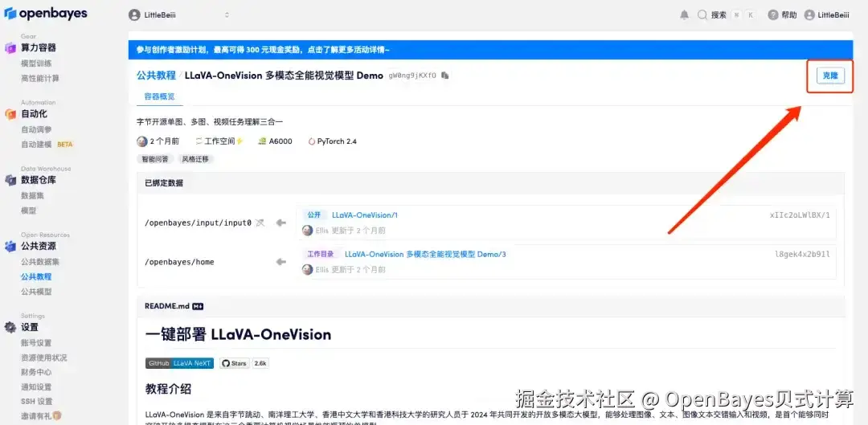Image resolution: width=868 pixels, height=425 pixels.
Task: Click the gift icon beside 邀请有礼
Action: click(x=57, y=415)
